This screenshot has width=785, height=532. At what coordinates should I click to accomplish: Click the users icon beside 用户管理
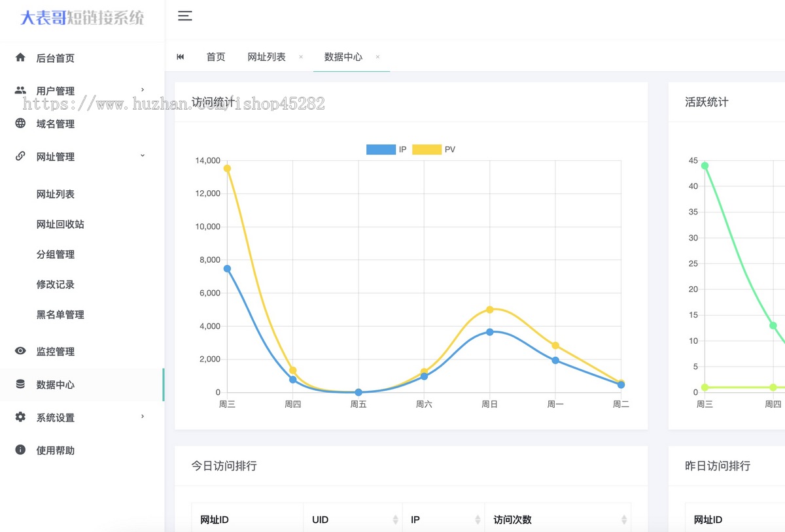click(x=20, y=90)
